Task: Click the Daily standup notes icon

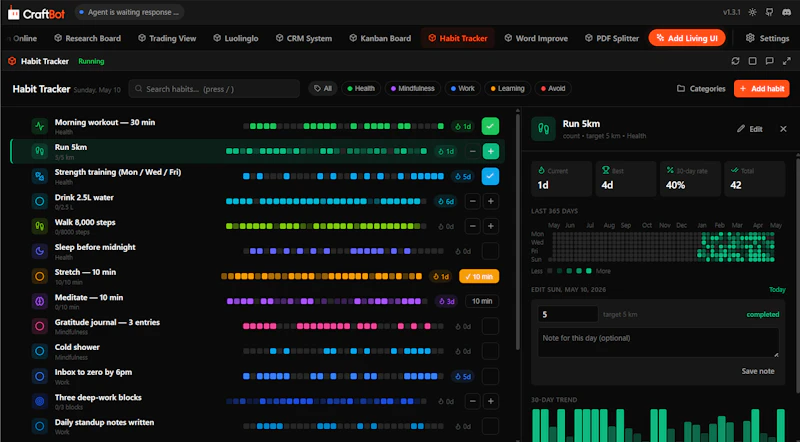Action: tap(39, 426)
